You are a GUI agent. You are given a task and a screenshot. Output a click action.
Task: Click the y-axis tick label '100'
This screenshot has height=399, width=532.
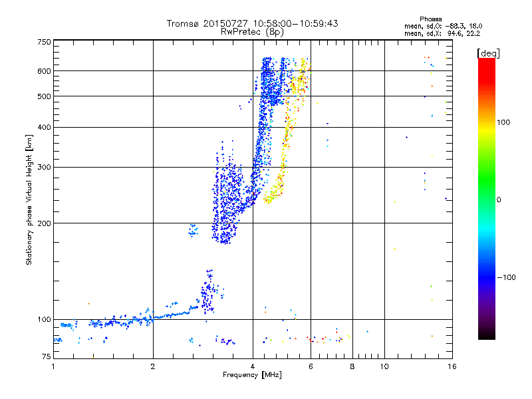[x=44, y=319]
